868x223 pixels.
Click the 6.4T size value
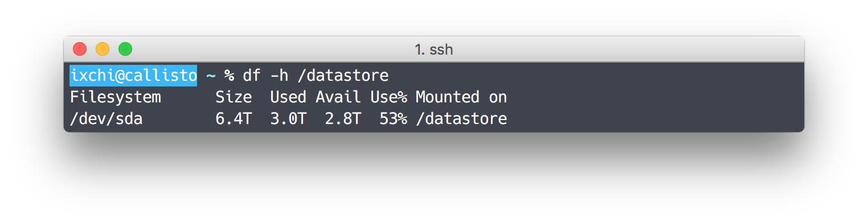[x=234, y=119]
